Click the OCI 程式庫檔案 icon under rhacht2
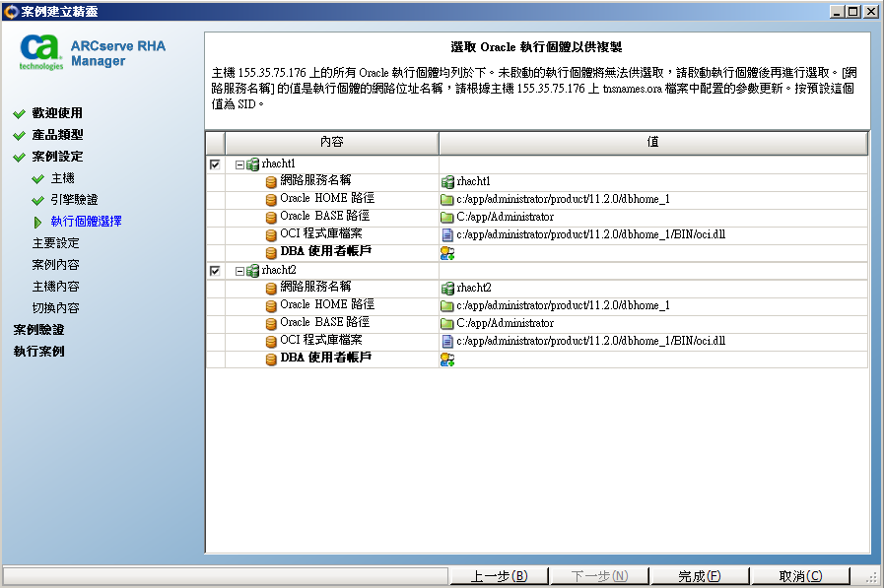This screenshot has height=588, width=884. (271, 342)
